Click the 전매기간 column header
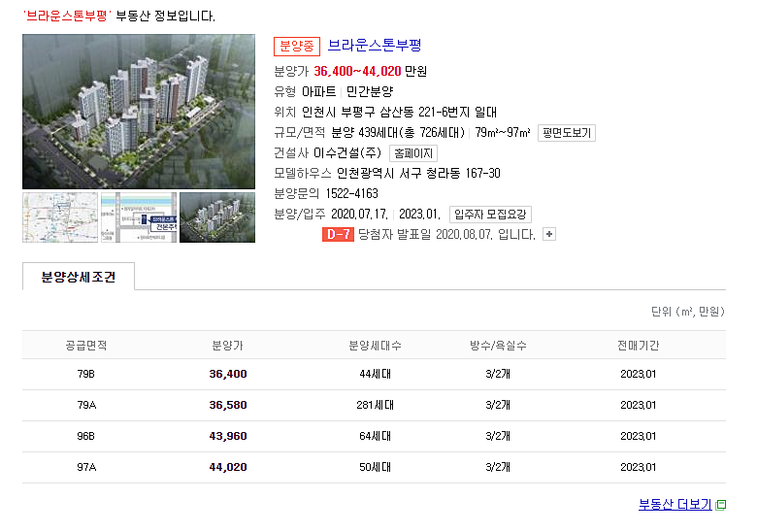Screen dimensions: 757x532 pyautogui.click(x=638, y=346)
